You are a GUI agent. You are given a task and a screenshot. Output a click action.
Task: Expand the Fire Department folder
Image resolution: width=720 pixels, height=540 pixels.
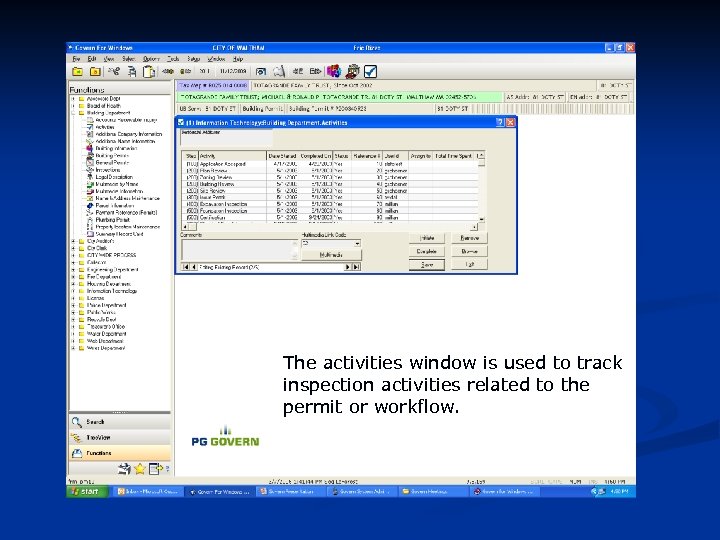pos(73,276)
